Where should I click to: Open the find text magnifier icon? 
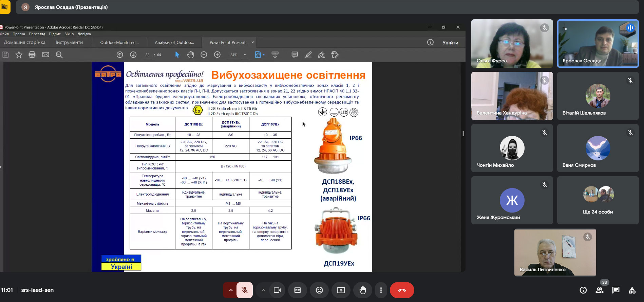[59, 55]
